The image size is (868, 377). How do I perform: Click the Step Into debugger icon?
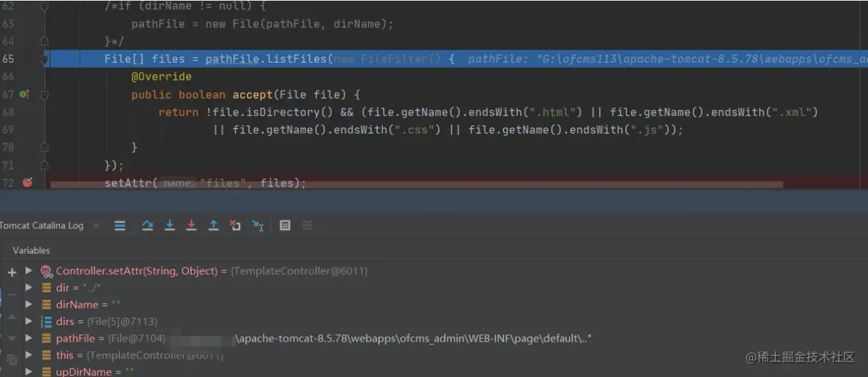tap(170, 226)
